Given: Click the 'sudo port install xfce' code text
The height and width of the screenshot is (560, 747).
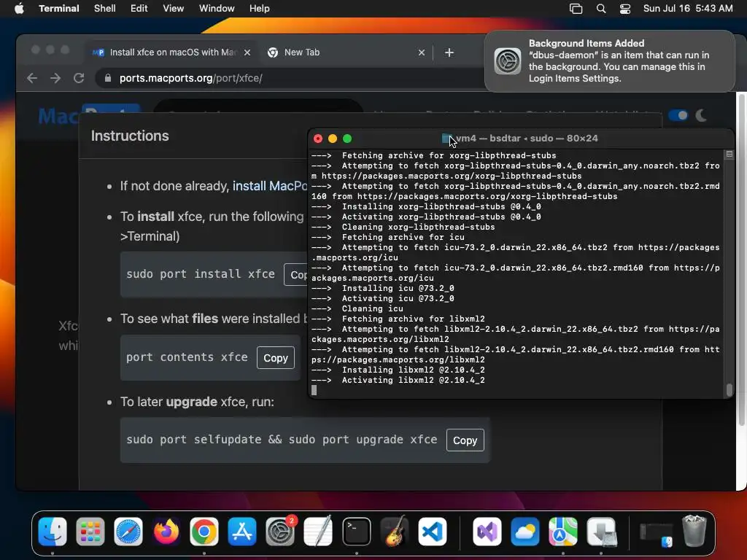Looking at the screenshot, I should [x=201, y=274].
